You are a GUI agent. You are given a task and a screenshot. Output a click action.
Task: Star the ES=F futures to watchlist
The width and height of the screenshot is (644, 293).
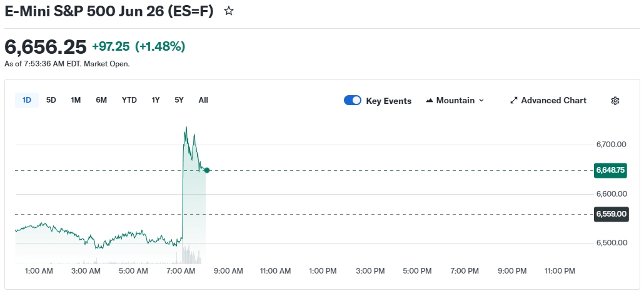coord(229,11)
